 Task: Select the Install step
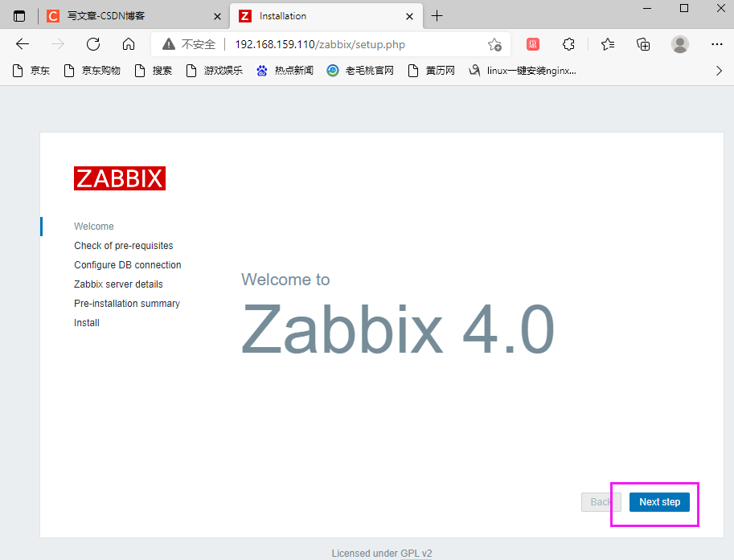click(x=87, y=323)
